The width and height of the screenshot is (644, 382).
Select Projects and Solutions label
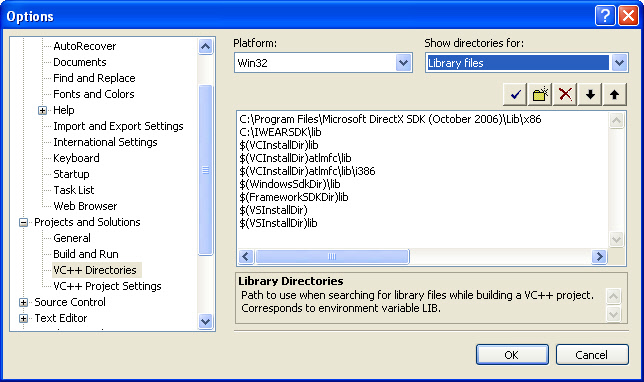87,222
